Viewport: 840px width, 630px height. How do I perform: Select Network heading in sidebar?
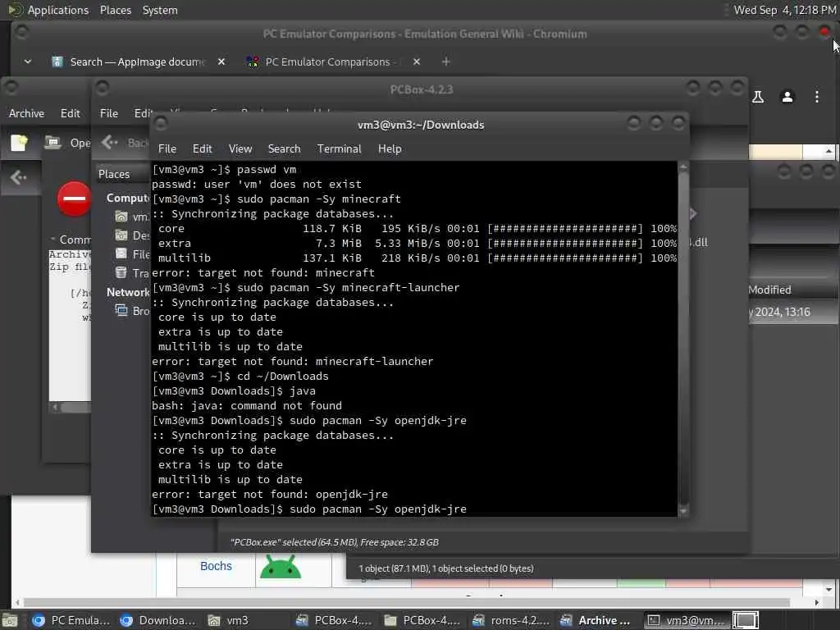click(128, 293)
